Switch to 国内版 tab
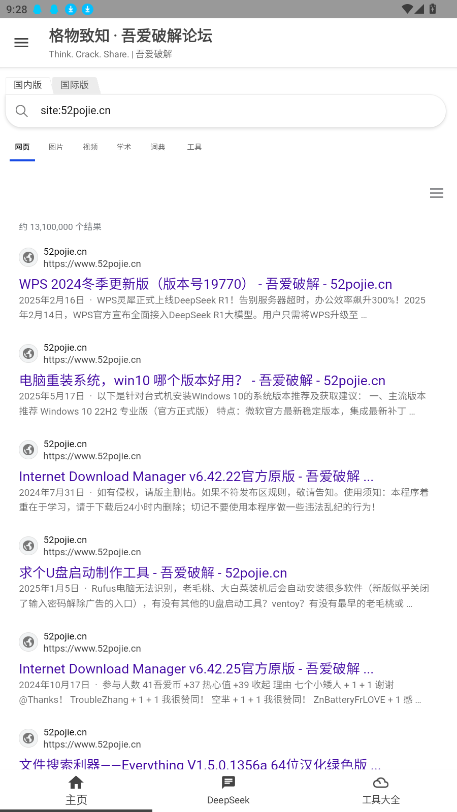 pos(27,85)
